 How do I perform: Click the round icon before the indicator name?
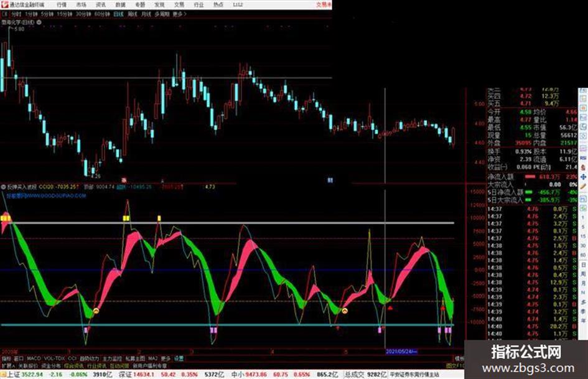click(3, 187)
